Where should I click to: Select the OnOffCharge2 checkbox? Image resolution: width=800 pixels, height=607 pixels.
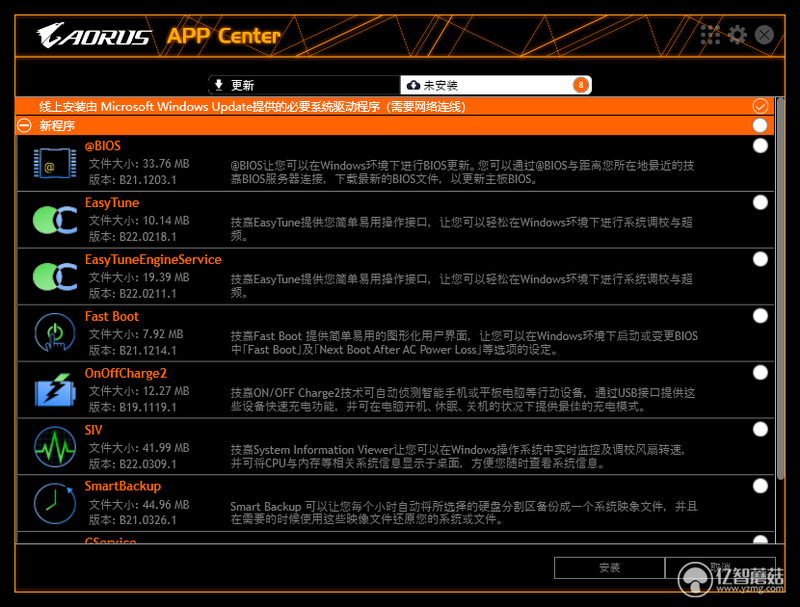pos(760,372)
